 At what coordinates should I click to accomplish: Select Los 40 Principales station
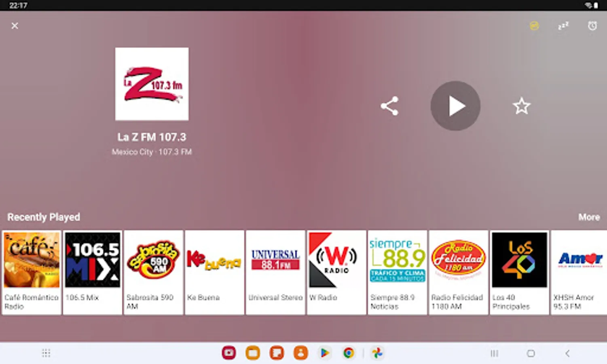coord(520,272)
